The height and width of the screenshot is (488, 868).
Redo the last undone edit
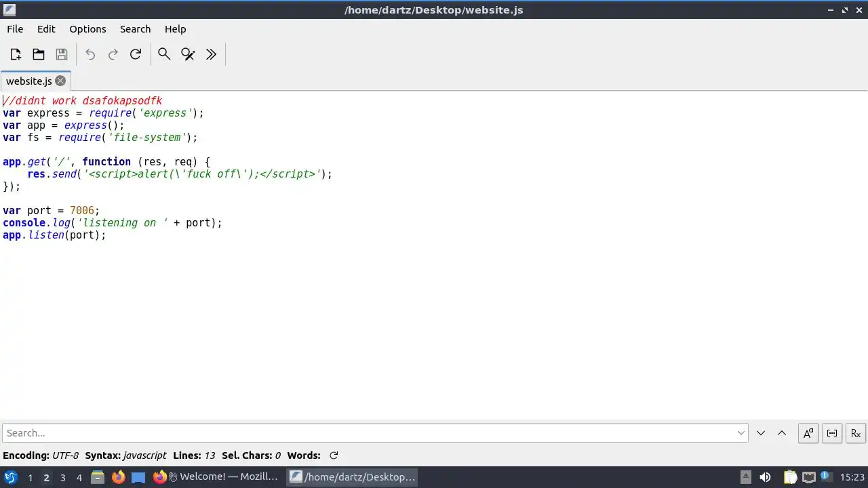(113, 54)
